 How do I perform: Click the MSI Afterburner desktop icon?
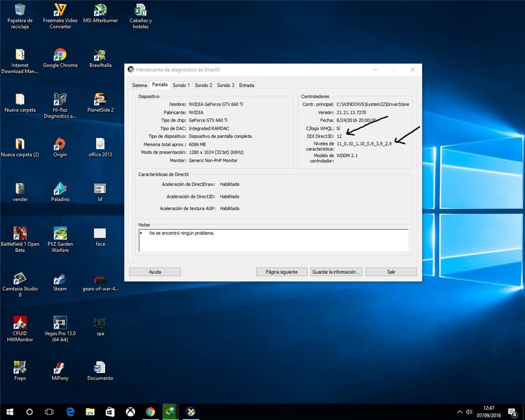[100, 13]
